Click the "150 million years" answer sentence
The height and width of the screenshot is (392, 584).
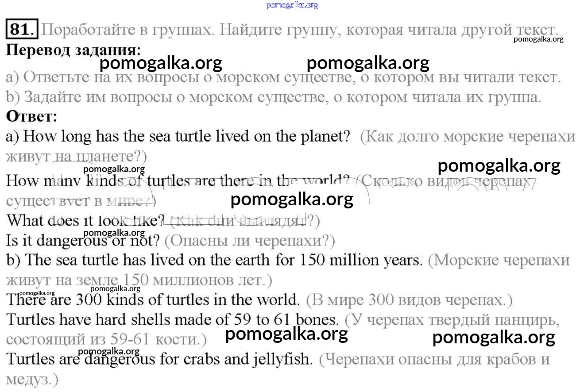pos(214,260)
